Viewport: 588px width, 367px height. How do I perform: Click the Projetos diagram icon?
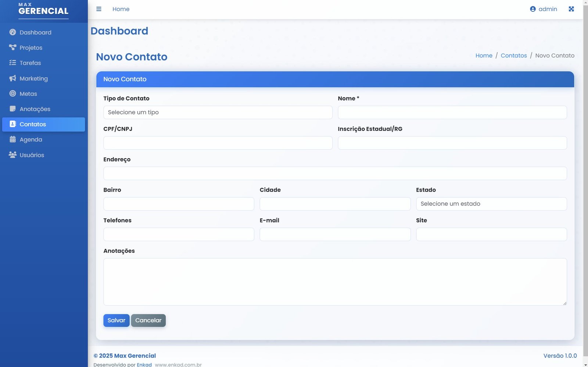[12, 47]
